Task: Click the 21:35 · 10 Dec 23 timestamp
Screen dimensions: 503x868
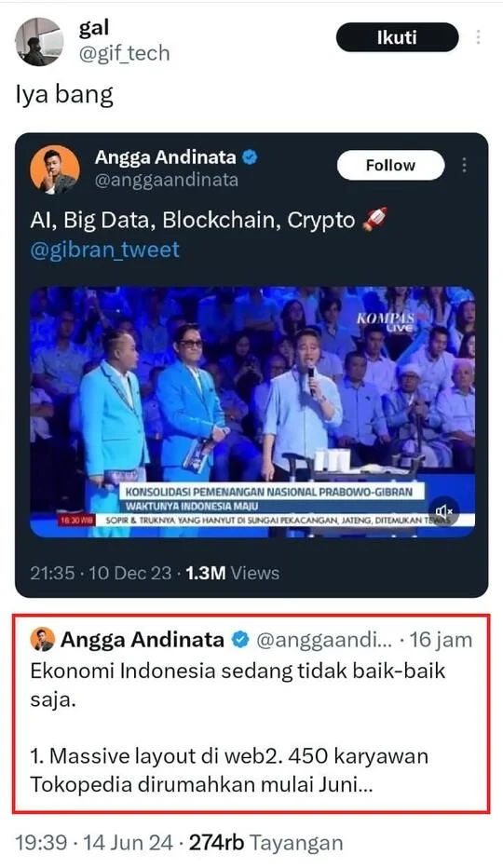Action: click(x=101, y=573)
